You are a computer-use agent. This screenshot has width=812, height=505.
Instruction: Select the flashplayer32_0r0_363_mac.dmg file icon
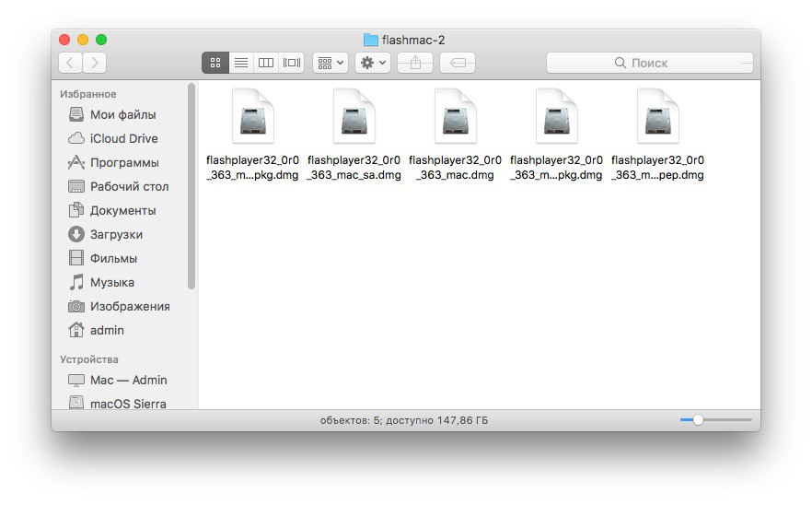[455, 117]
